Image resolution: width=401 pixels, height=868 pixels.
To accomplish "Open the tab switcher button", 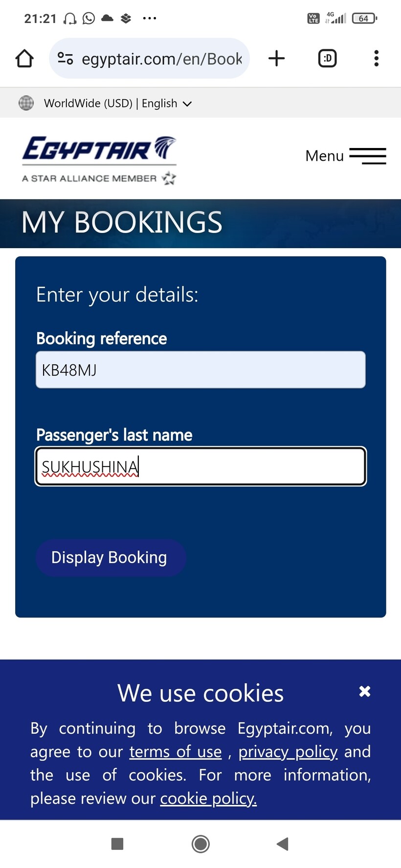I will [327, 59].
